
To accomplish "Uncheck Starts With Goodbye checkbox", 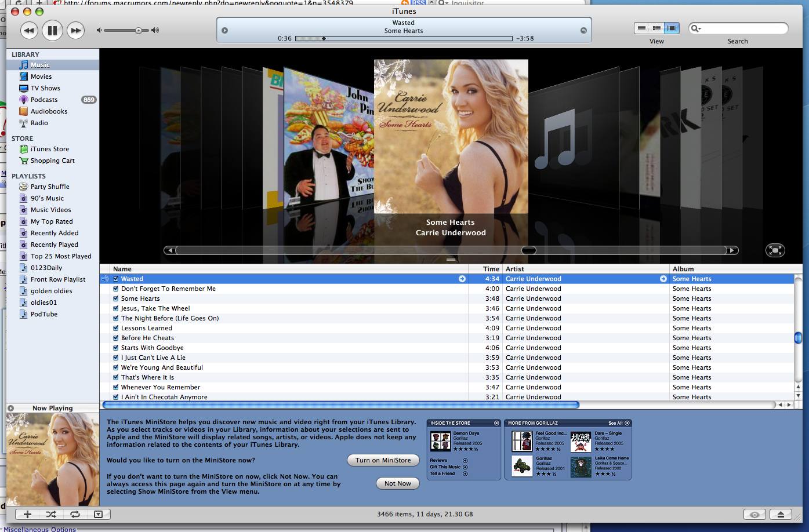I will click(x=116, y=348).
